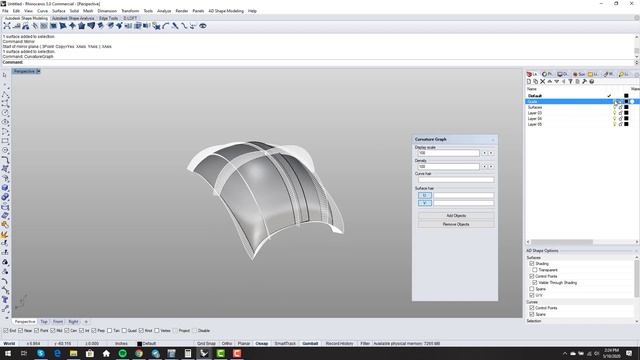
Task: Add a new viewport tab with plus
Action: coord(86,322)
